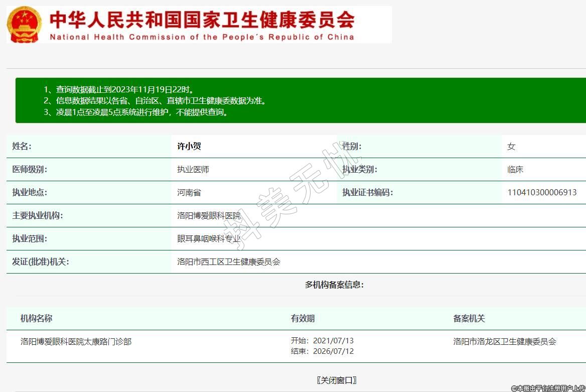
Task: Click the 眼耳鼻咽喉科专业 practice scope value
Action: click(209, 239)
